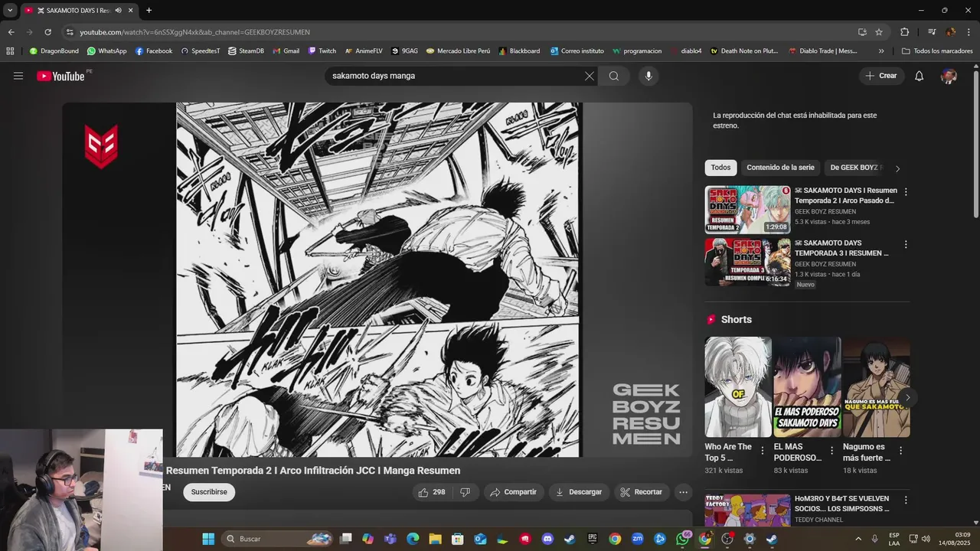
Task: Open options for Nagumo es más fuerte short
Action: [x=900, y=451]
